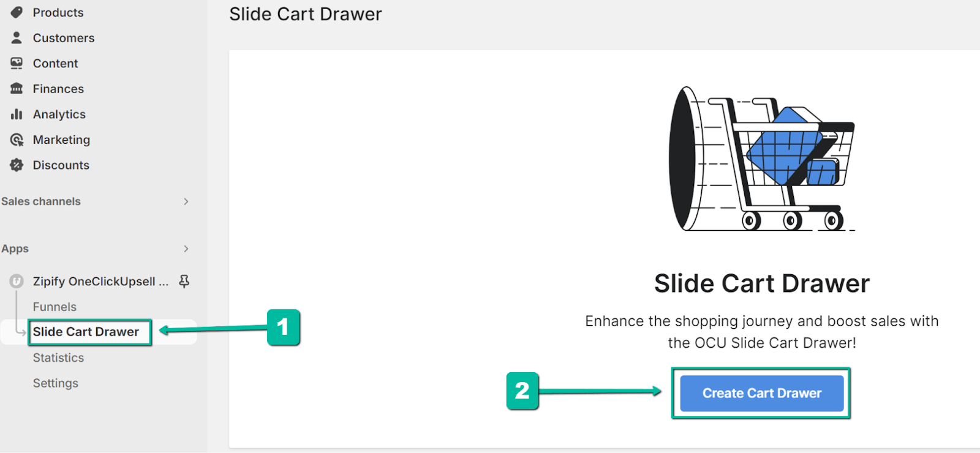Image resolution: width=980 pixels, height=453 pixels.
Task: Click the Apps heading label
Action: 15,249
